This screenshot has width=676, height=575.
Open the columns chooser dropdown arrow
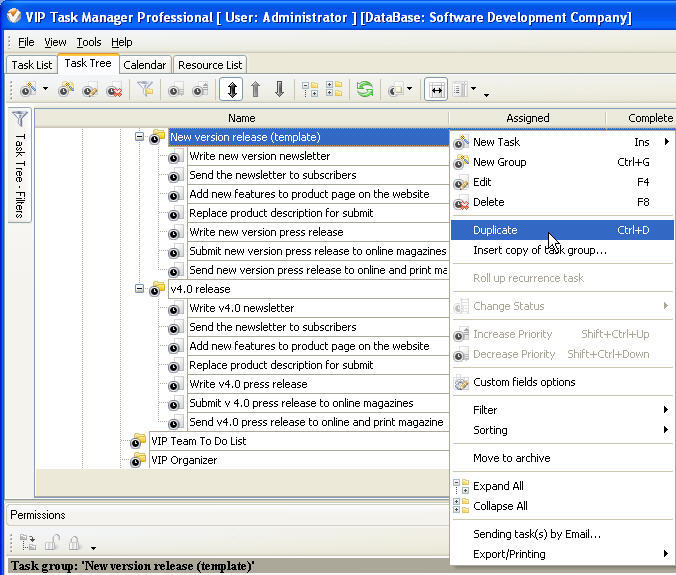(x=474, y=89)
